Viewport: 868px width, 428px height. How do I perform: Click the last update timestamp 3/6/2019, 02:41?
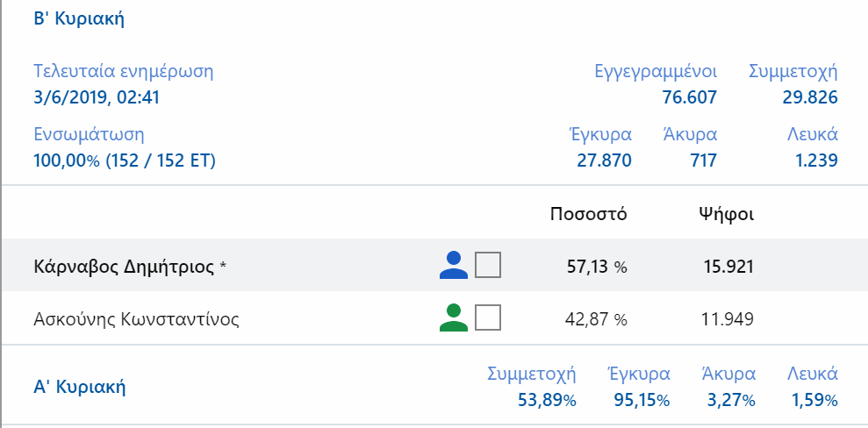pyautogui.click(x=97, y=97)
